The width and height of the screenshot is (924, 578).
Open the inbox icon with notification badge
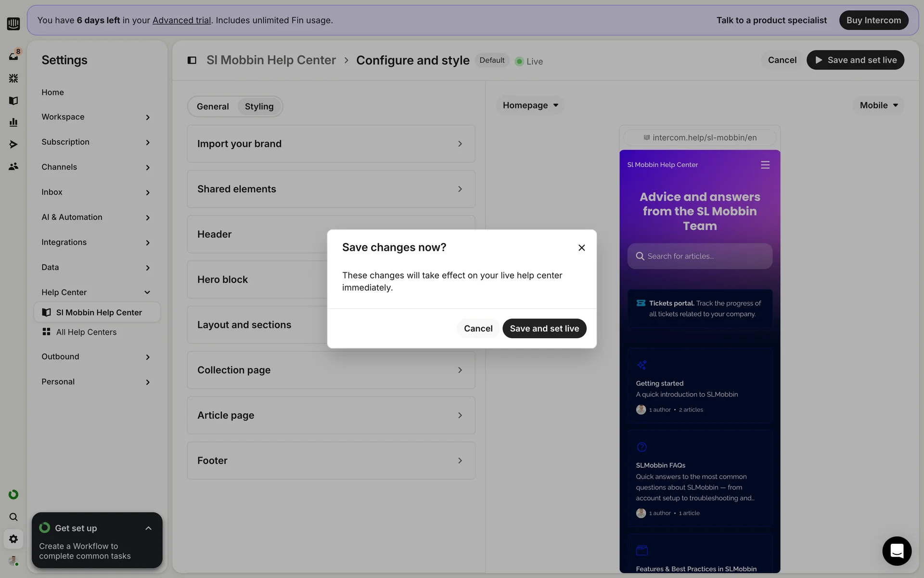tap(13, 56)
